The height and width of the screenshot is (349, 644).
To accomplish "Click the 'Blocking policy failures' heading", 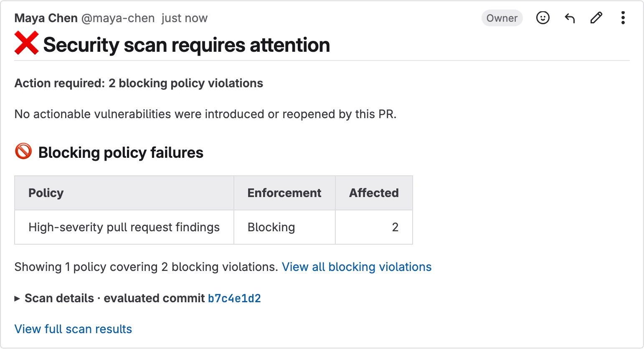I will pos(121,152).
